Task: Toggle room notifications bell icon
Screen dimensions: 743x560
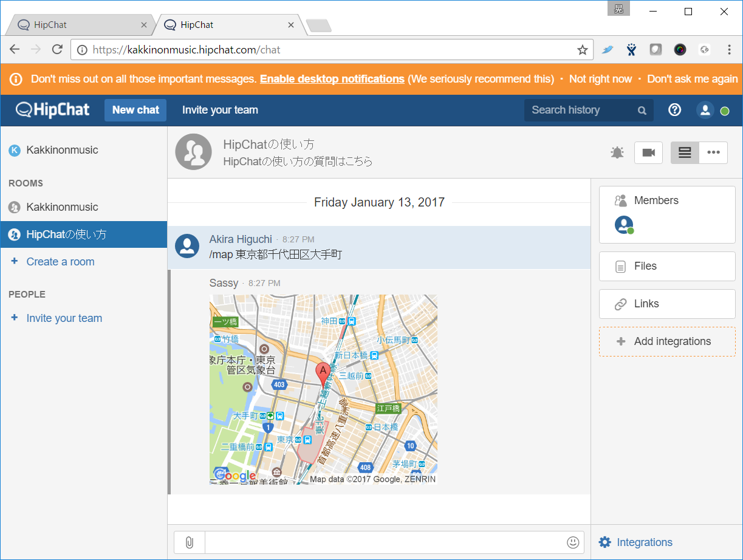Action: [617, 153]
